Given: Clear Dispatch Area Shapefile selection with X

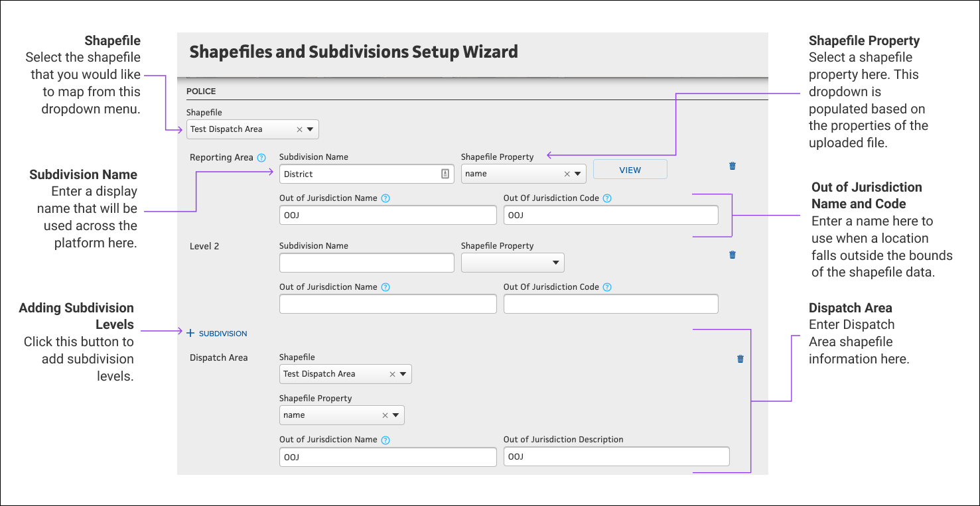Looking at the screenshot, I should coord(392,374).
